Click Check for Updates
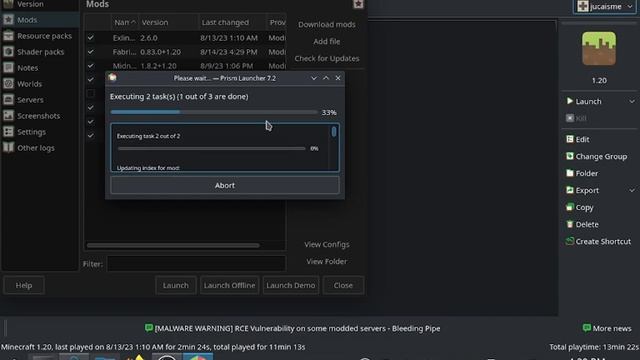Viewport: 640px width, 360px height. (327, 58)
